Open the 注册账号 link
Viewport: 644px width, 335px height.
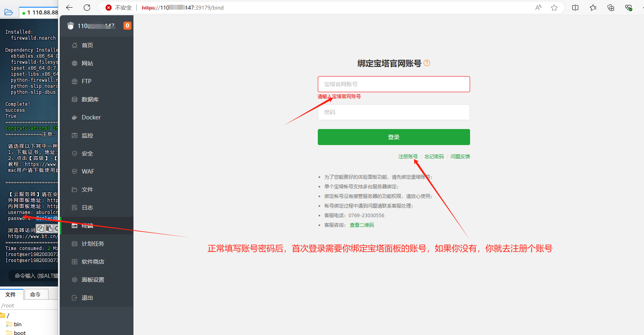tap(408, 157)
